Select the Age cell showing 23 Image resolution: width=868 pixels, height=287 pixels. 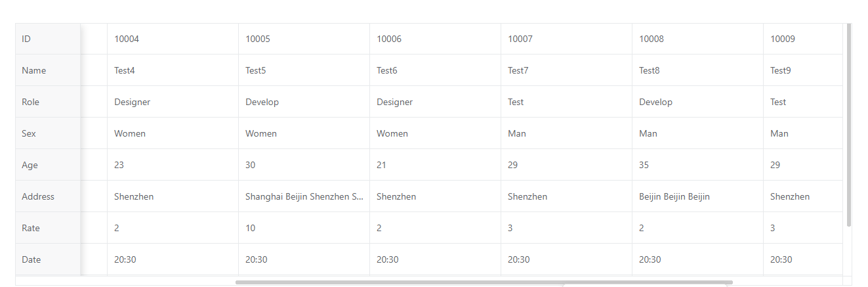(x=172, y=165)
